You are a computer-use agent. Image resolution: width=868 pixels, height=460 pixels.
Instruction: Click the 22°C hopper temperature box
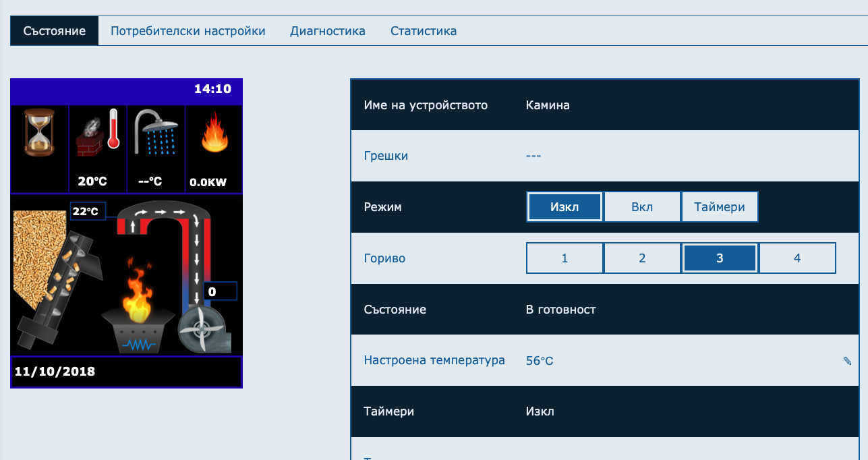point(86,212)
